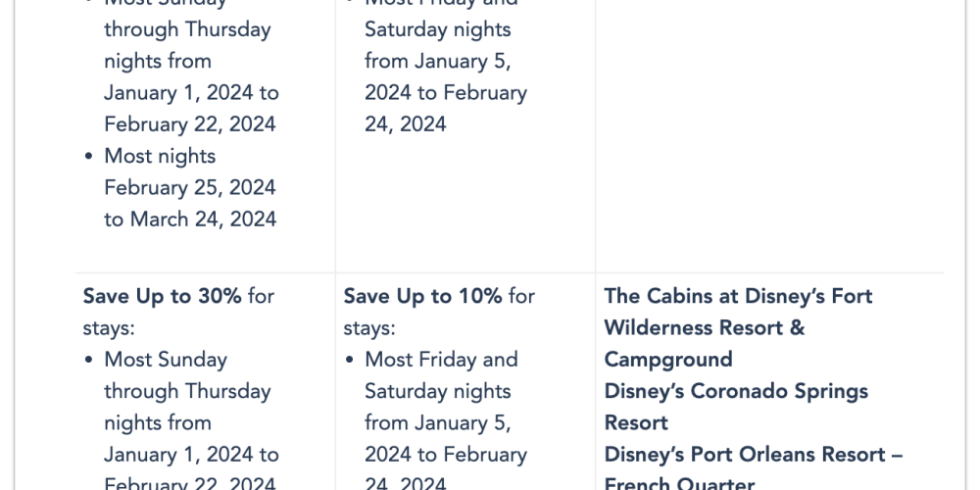The width and height of the screenshot is (980, 490).
Task: Click the empty table cell in the top-right row
Action: (x=769, y=136)
